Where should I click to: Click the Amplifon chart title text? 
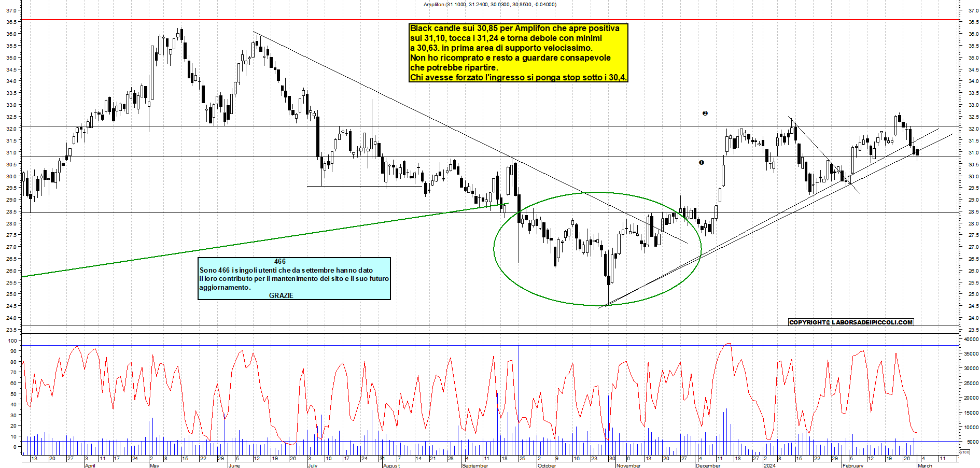pyautogui.click(x=489, y=5)
